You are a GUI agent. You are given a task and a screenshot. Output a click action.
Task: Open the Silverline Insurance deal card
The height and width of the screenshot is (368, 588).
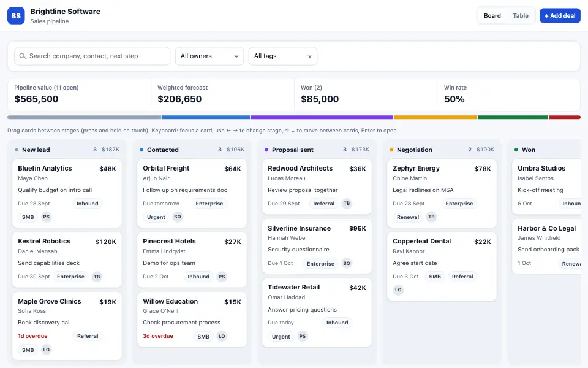coord(317,247)
